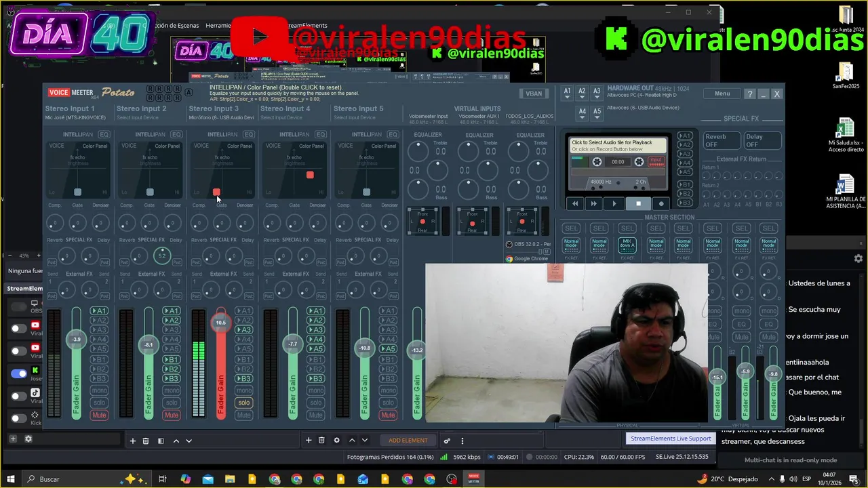
Task: Open OBS Studio from the taskbar
Action: (x=452, y=479)
